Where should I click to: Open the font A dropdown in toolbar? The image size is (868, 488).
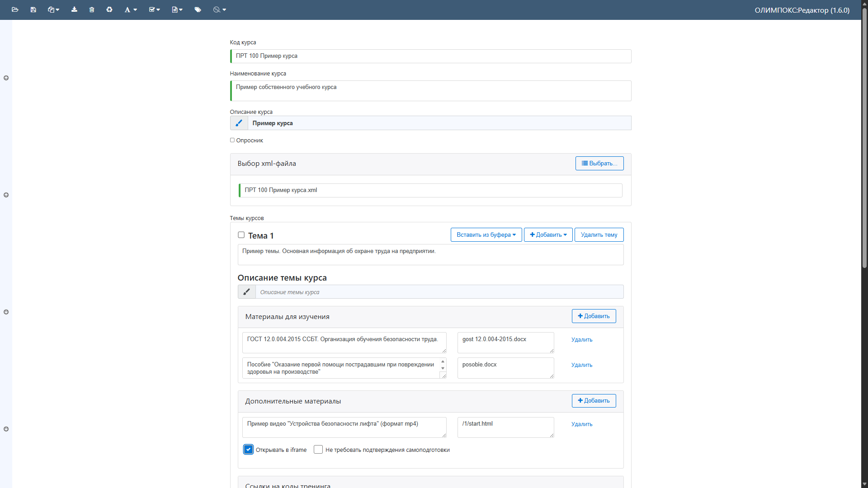click(131, 9)
